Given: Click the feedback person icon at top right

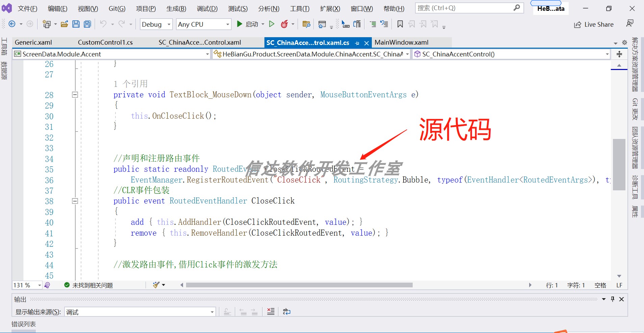Looking at the screenshot, I should click(x=630, y=23).
